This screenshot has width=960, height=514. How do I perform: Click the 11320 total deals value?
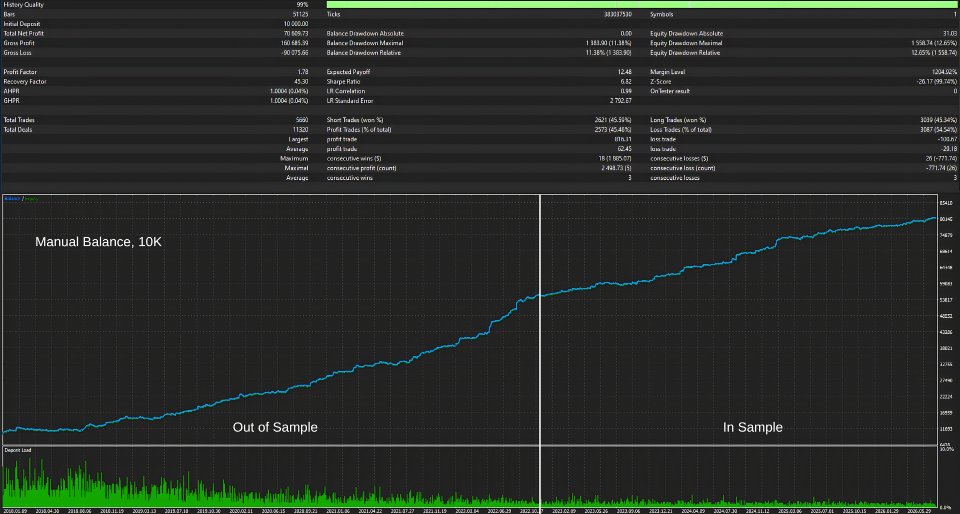[301, 130]
